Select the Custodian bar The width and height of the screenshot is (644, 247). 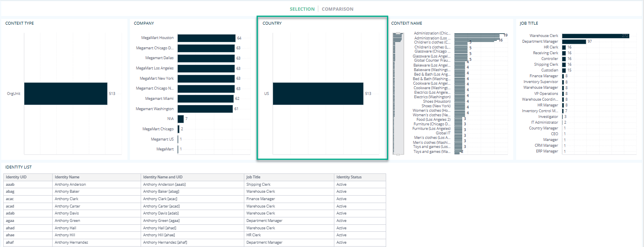(564, 70)
